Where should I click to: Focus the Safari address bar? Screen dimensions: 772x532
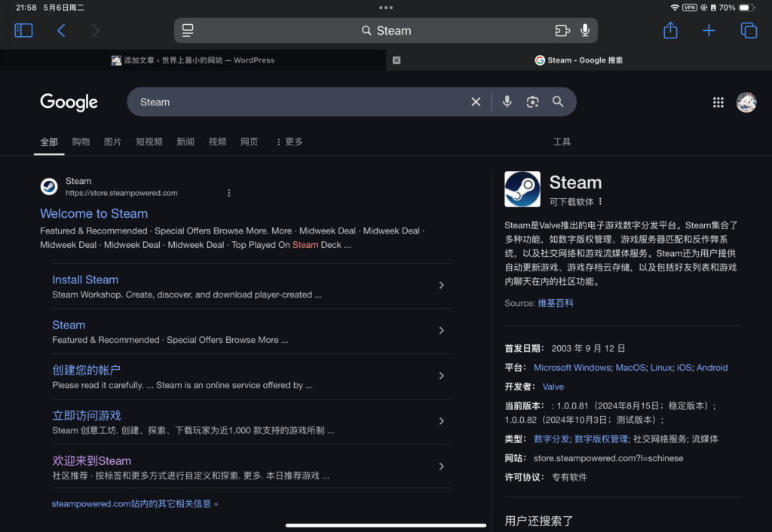click(x=386, y=30)
